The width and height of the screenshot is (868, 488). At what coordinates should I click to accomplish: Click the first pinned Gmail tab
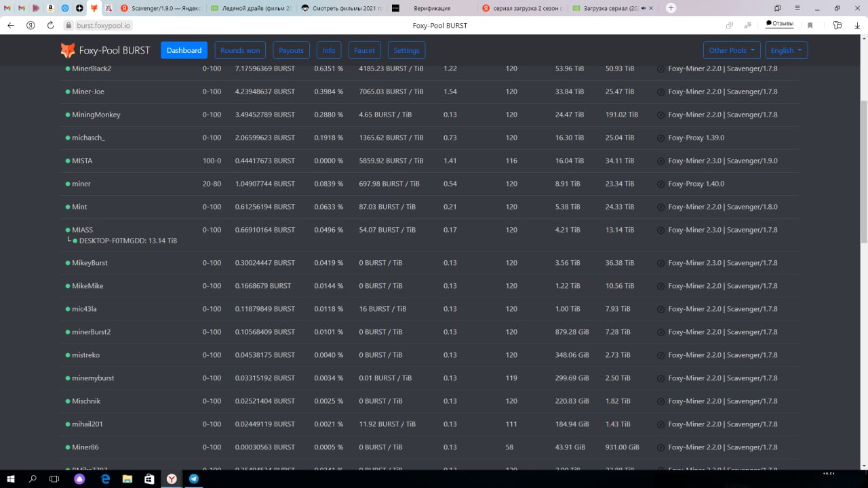[x=7, y=8]
